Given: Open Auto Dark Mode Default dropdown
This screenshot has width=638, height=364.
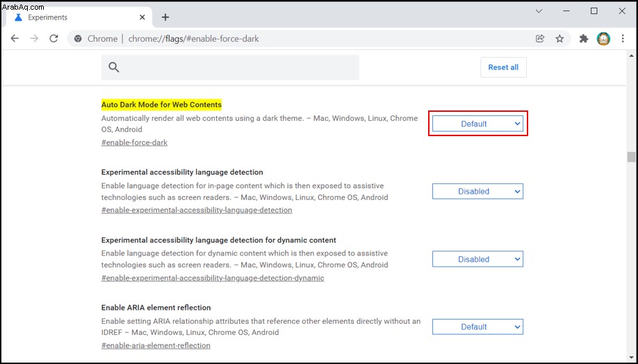Looking at the screenshot, I should pyautogui.click(x=477, y=124).
